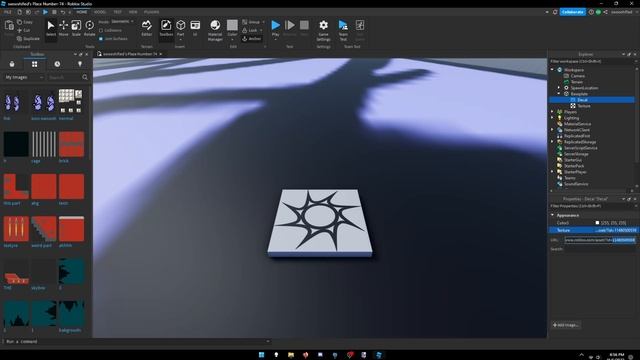Viewport: 640px width, 360px height.
Task: Switch to the VIEW ribbon tab
Action: click(133, 12)
